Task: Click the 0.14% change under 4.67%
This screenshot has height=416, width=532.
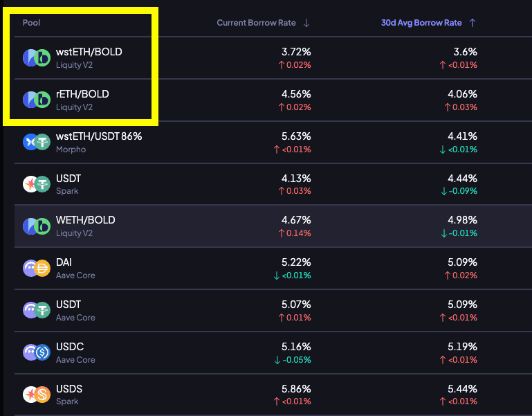Action: pyautogui.click(x=295, y=233)
